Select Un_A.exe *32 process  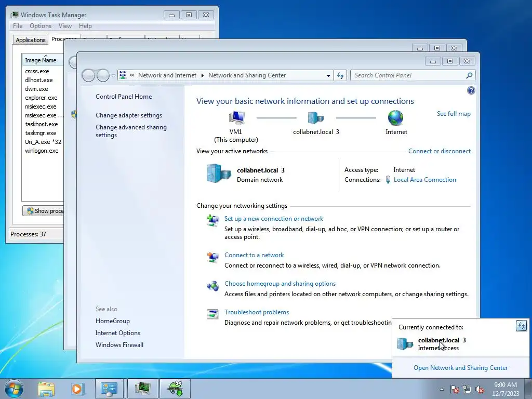pyautogui.click(x=43, y=142)
